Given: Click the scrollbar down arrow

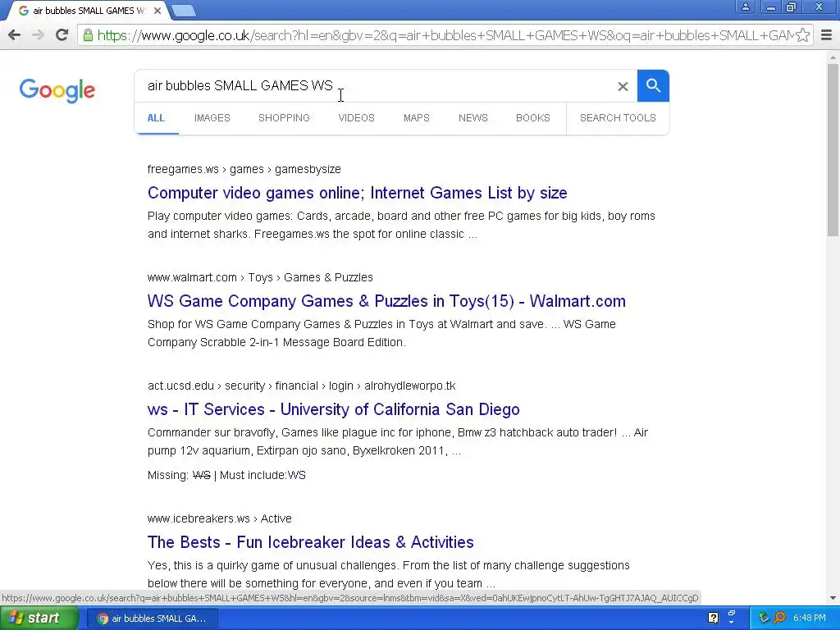Looking at the screenshot, I should coord(833,598).
